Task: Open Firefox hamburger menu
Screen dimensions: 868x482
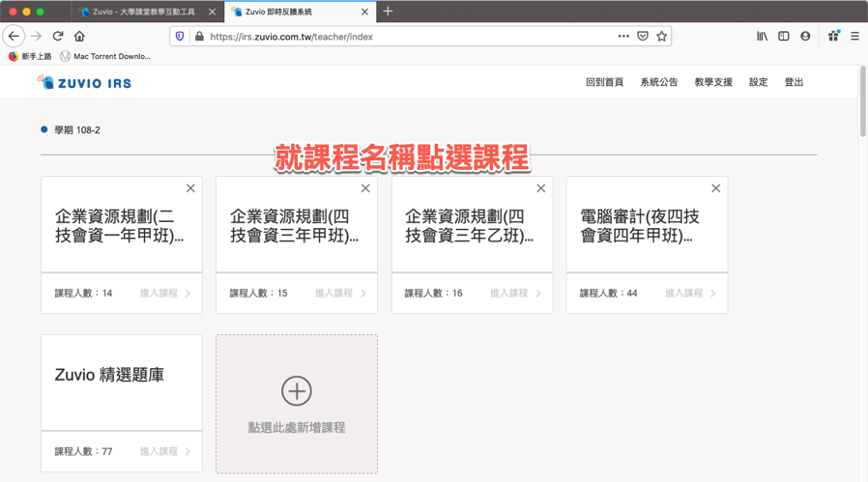Action: [855, 37]
